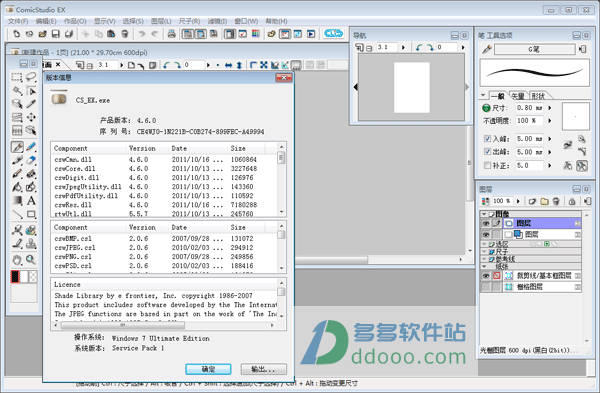Image resolution: width=600 pixels, height=393 pixels.
Task: Enable the 补正 checkbox
Action: [487, 165]
